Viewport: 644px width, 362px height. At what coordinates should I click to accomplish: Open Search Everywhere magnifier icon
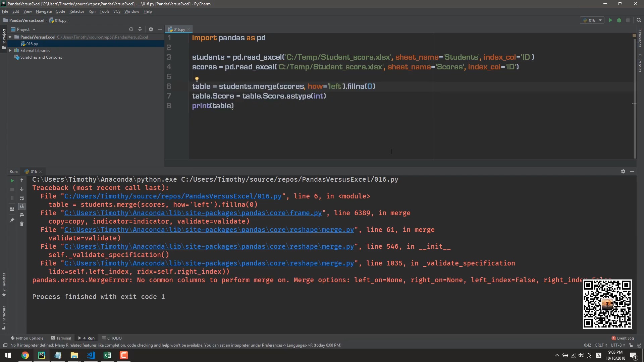(x=639, y=20)
